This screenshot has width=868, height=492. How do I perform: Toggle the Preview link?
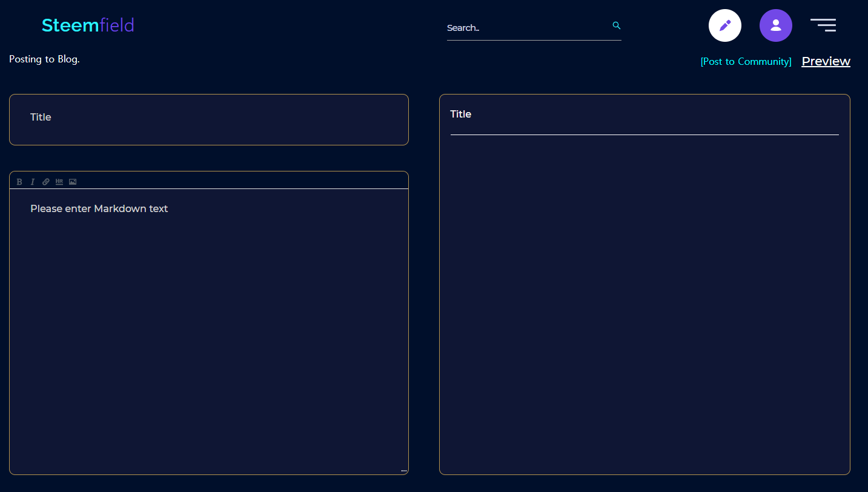(826, 61)
